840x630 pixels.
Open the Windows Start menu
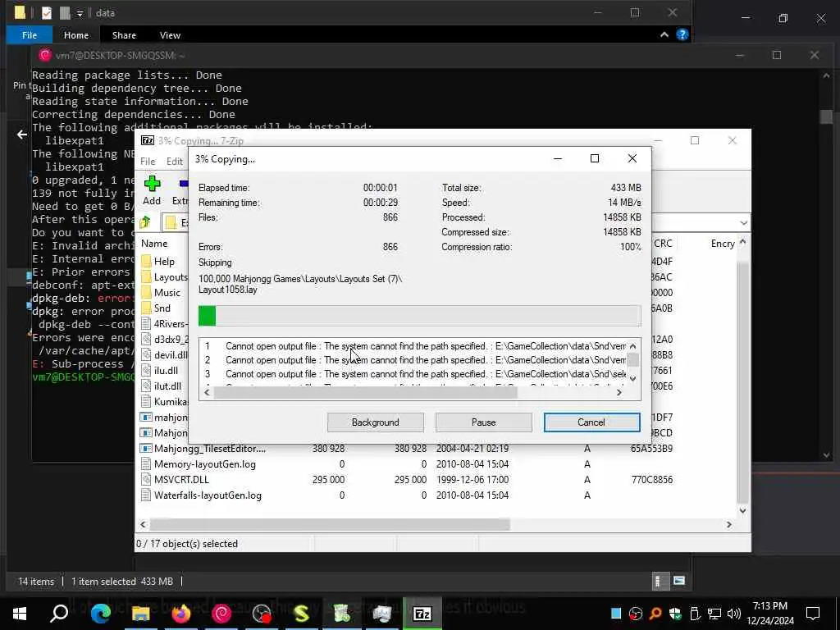click(x=20, y=614)
